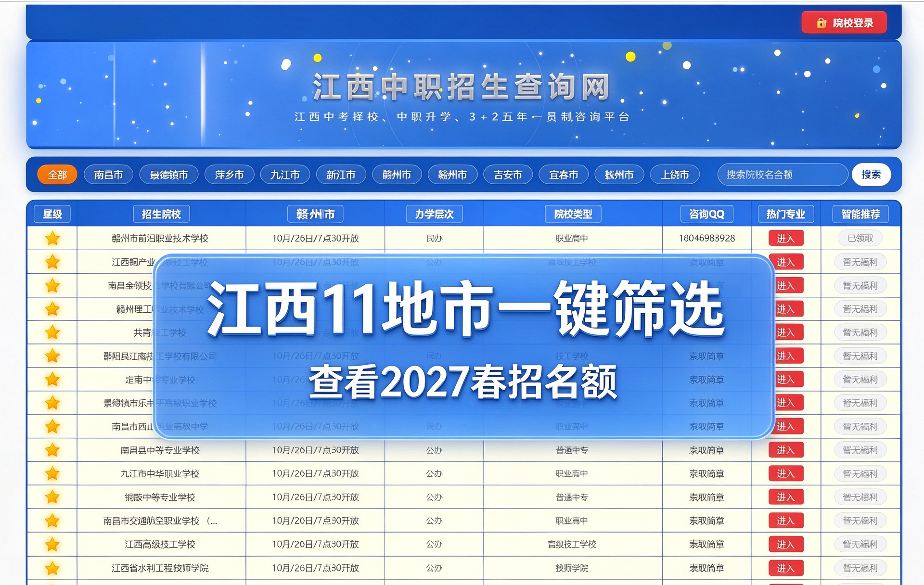924x585 pixels.
Task: Click the lock icon in 院校登录
Action: click(x=821, y=23)
